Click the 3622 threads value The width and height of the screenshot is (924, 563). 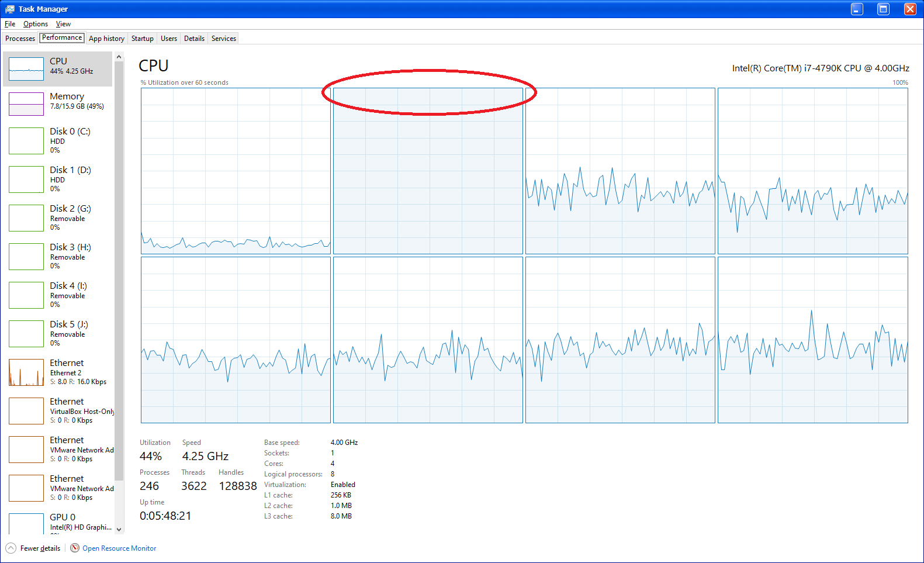[x=194, y=486]
